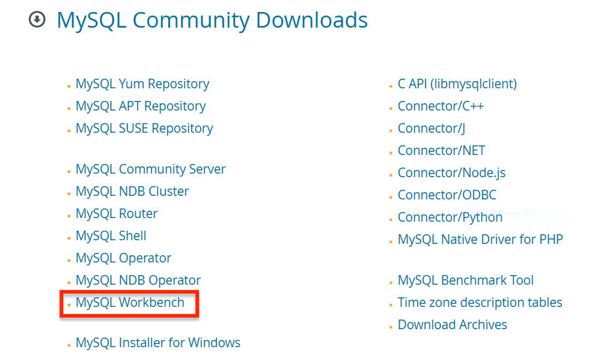This screenshot has height=364, width=595.
Task: Open Time zone description tables
Action: [x=480, y=303]
